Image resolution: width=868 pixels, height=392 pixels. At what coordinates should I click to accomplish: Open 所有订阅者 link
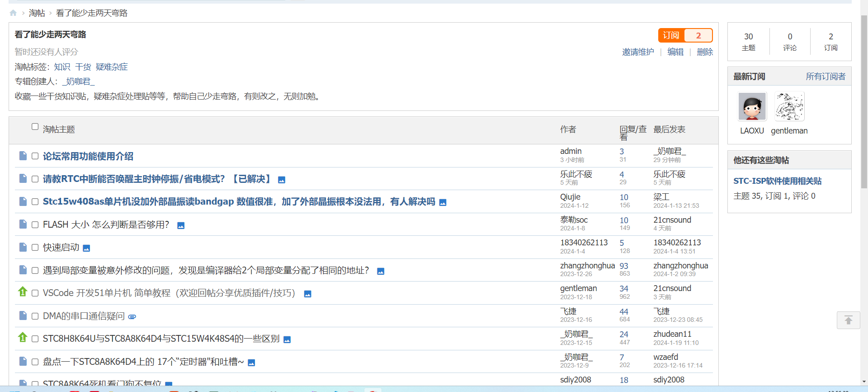pos(826,76)
